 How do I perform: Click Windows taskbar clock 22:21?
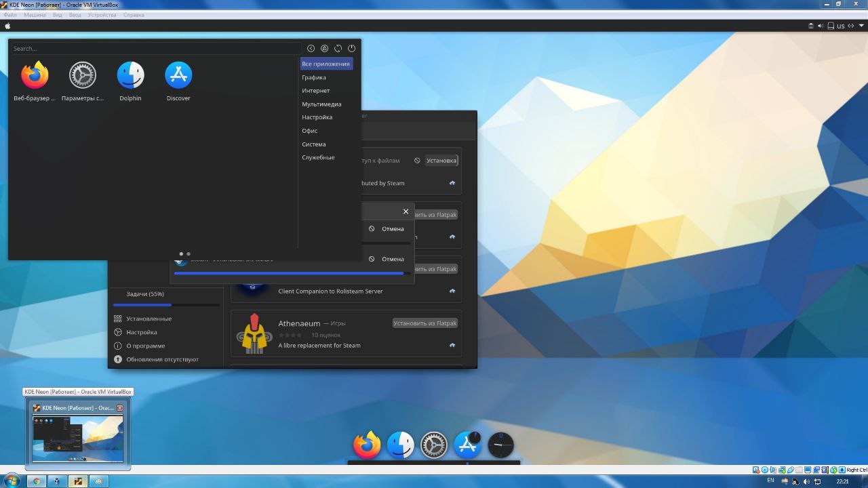842,481
